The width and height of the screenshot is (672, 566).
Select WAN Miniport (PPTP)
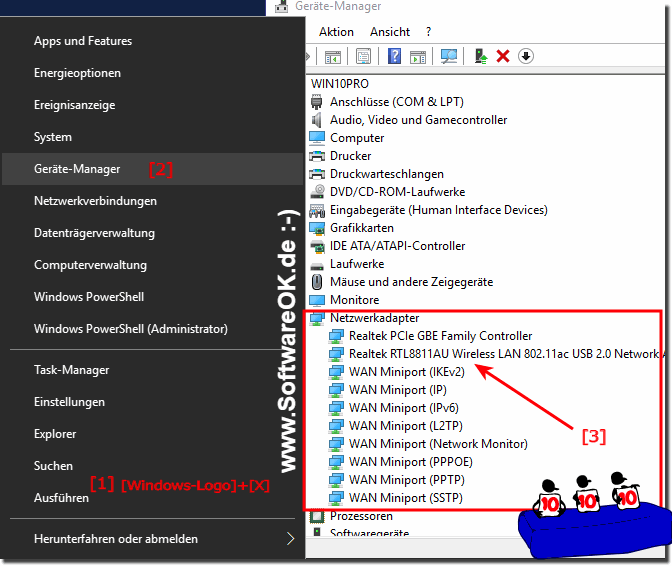pos(407,480)
